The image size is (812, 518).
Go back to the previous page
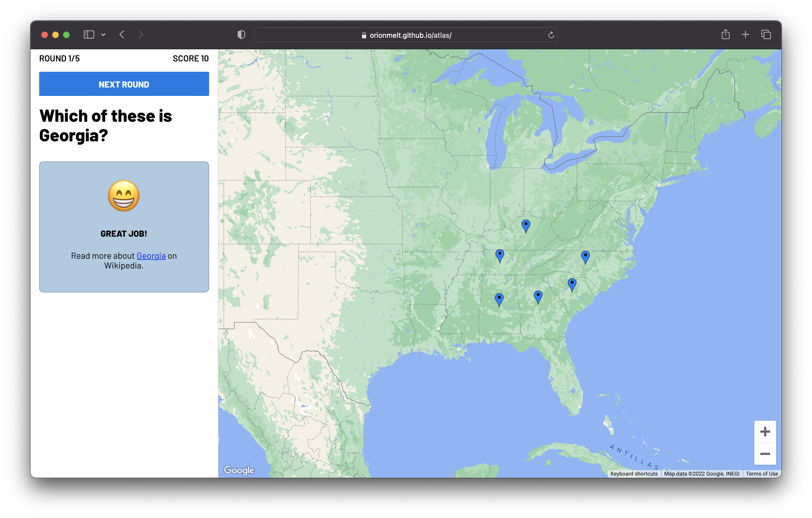click(122, 35)
